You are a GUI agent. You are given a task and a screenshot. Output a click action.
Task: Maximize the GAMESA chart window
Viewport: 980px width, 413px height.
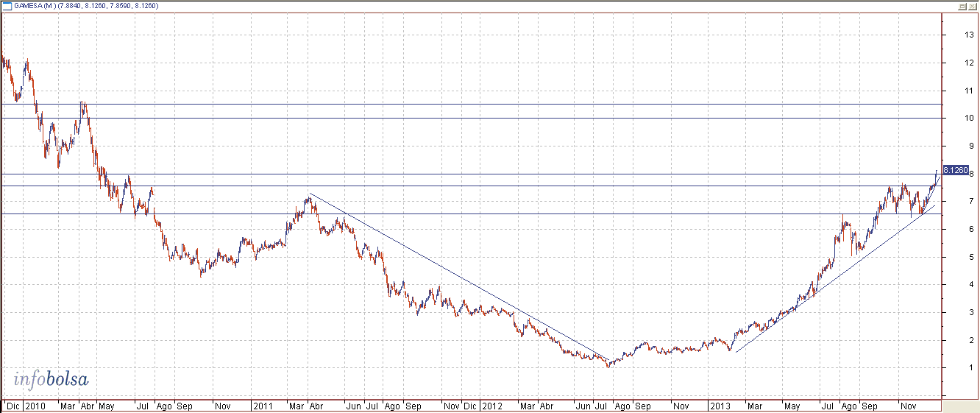click(x=962, y=7)
